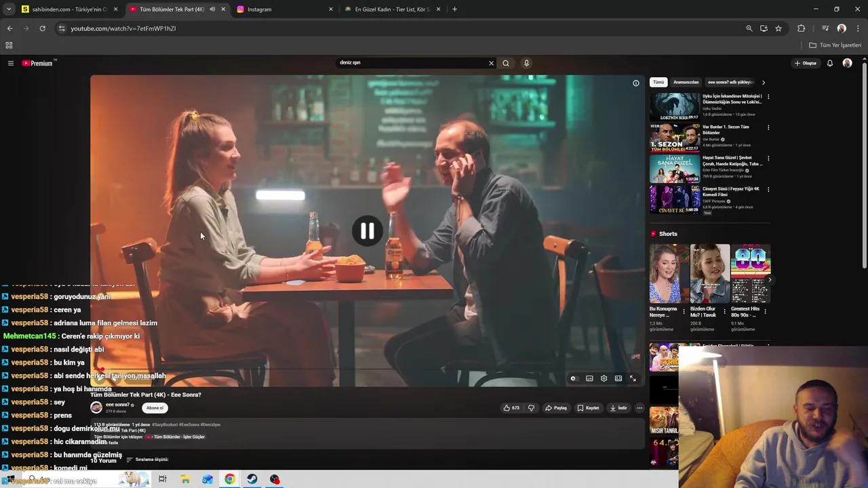Open Steam from taskbar
The image size is (868, 488).
252,479
